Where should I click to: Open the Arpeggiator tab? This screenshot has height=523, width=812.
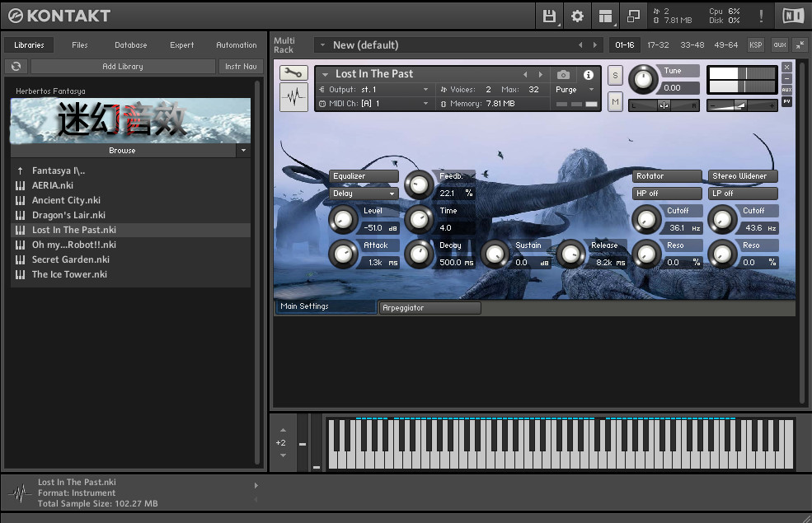(429, 308)
